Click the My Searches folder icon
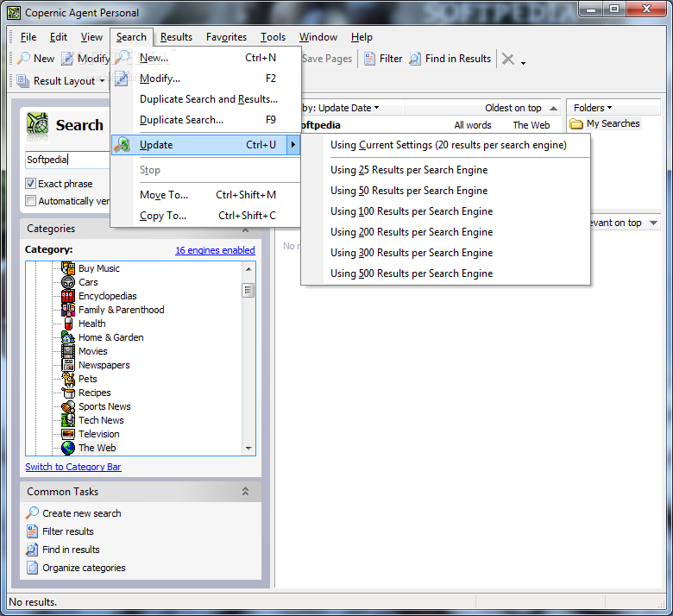This screenshot has width=673, height=616. (x=576, y=124)
